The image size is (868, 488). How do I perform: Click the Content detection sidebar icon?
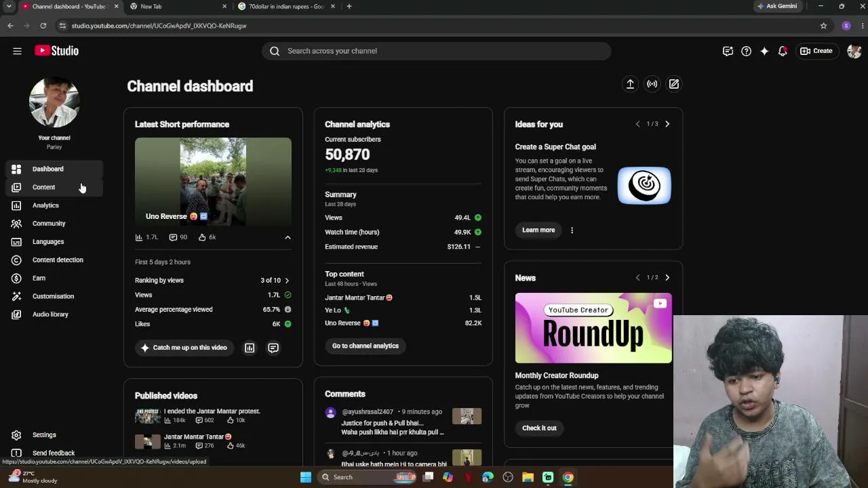pos(16,260)
